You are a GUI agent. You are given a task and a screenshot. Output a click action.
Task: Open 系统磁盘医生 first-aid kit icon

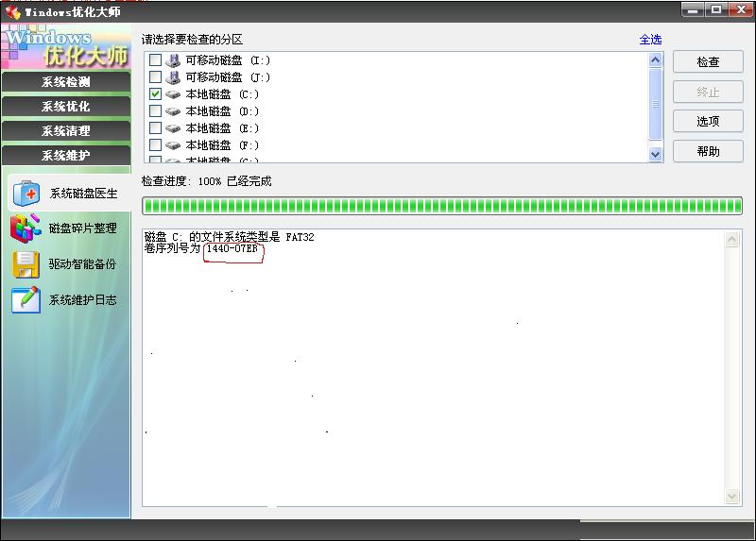click(x=26, y=194)
